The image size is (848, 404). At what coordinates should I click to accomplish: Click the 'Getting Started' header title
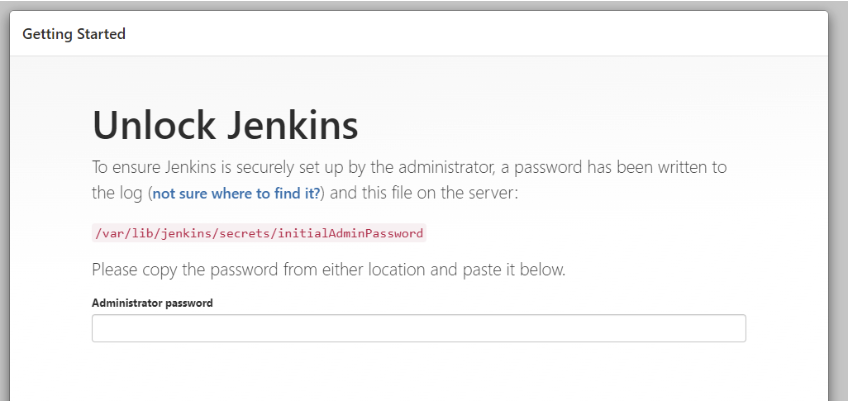click(x=74, y=34)
